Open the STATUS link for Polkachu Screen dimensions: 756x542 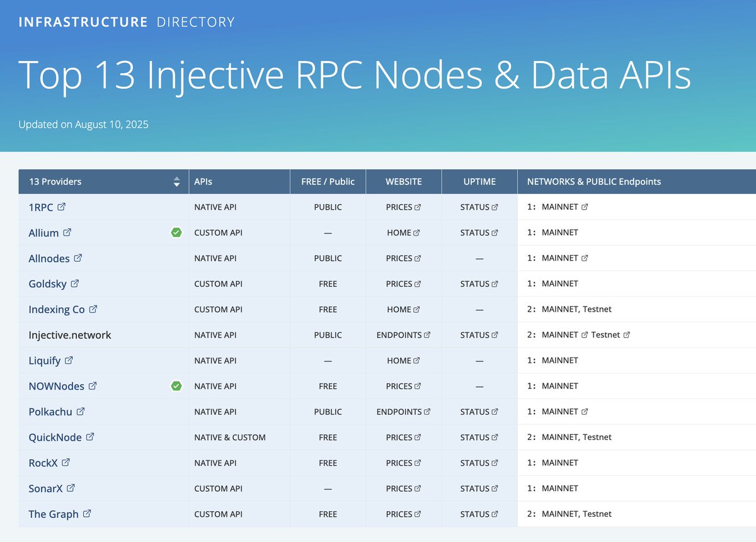click(479, 412)
